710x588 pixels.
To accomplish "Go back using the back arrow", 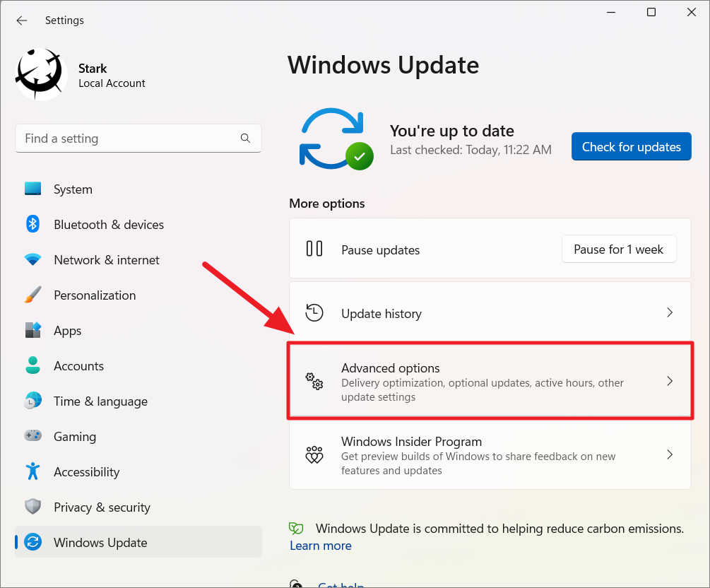I will point(21,20).
